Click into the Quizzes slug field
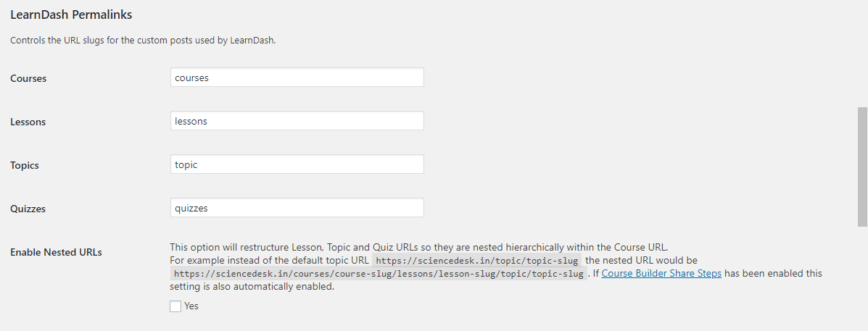The width and height of the screenshot is (868, 331). (297, 208)
